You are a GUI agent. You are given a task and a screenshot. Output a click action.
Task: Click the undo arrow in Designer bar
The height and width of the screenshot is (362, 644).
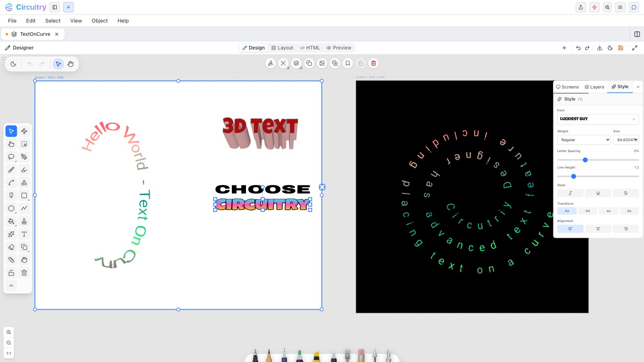click(x=578, y=48)
